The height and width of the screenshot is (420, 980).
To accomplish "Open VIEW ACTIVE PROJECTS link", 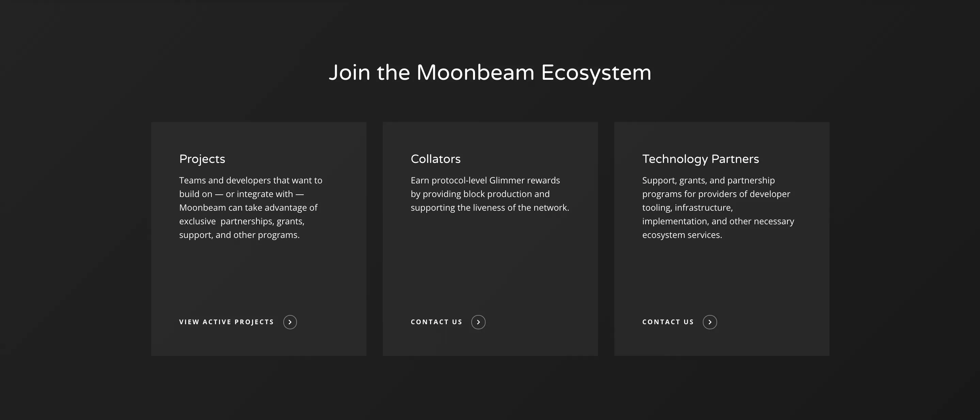I will point(226,322).
